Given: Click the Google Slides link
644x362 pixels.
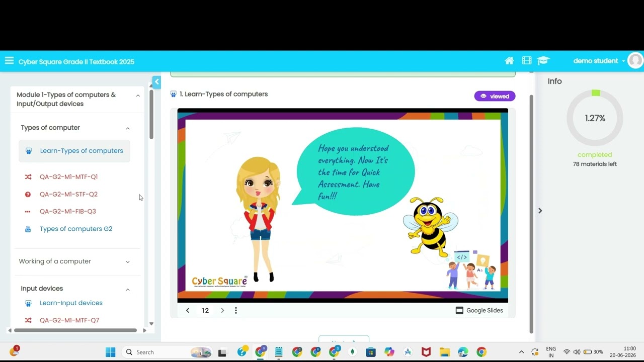Looking at the screenshot, I should pos(479,311).
